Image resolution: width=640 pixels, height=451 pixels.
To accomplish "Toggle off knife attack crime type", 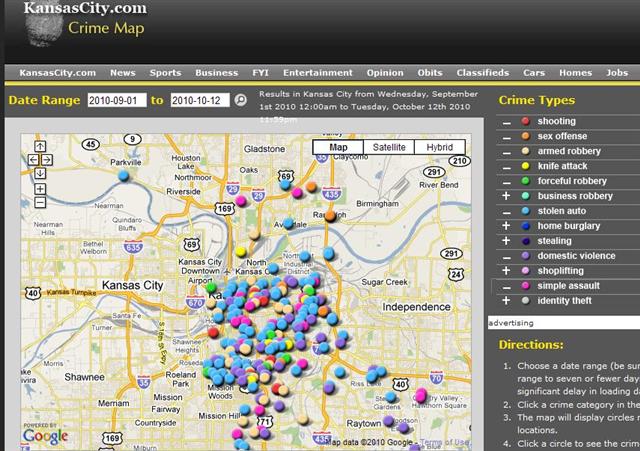I will pos(507,167).
